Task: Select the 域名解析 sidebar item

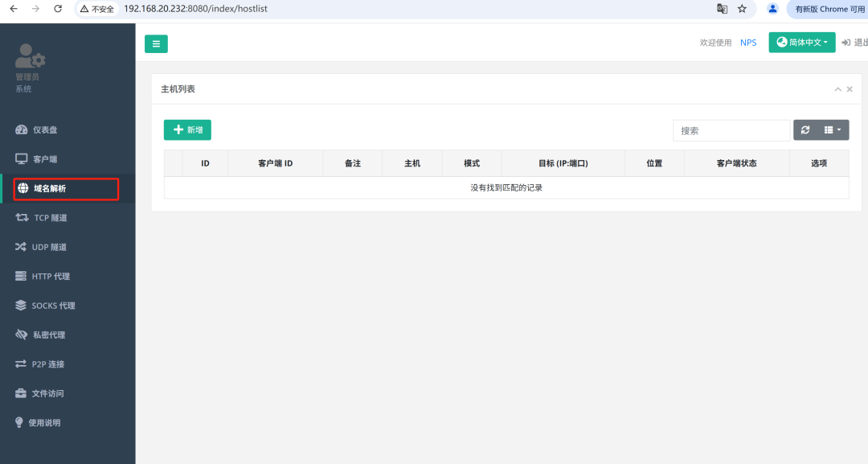Action: [x=68, y=189]
